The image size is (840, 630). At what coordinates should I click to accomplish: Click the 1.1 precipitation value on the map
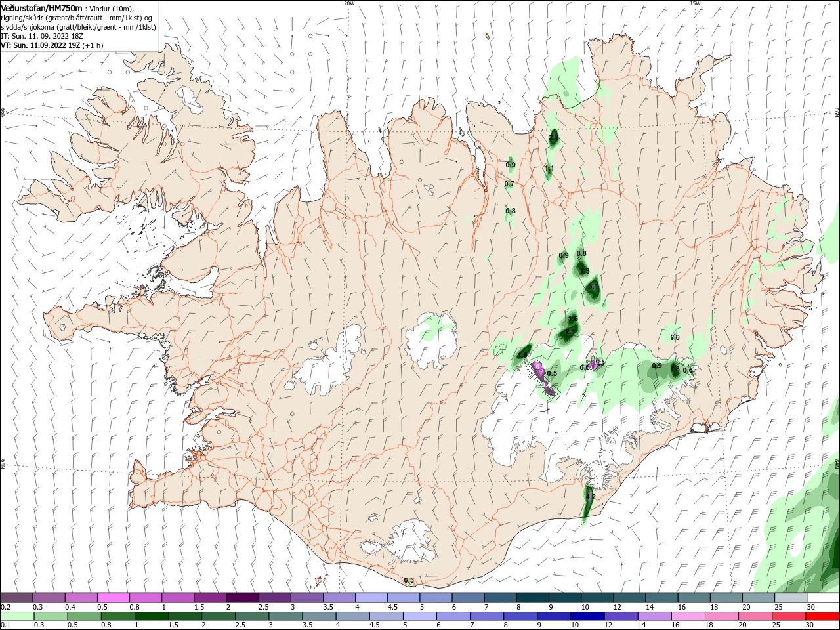[x=549, y=169]
